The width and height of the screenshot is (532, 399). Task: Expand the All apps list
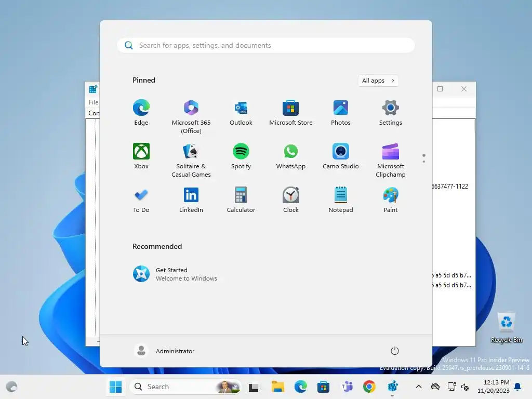tap(378, 81)
